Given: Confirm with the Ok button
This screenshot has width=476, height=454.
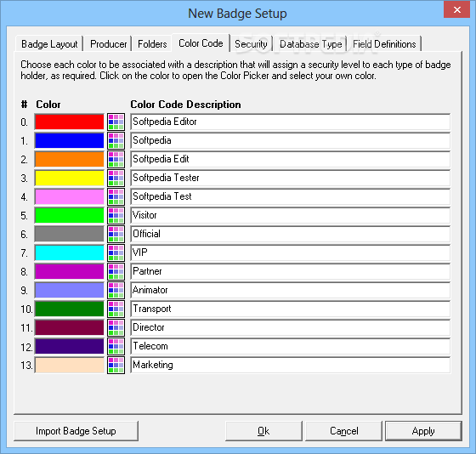Looking at the screenshot, I should pyautogui.click(x=263, y=431).
